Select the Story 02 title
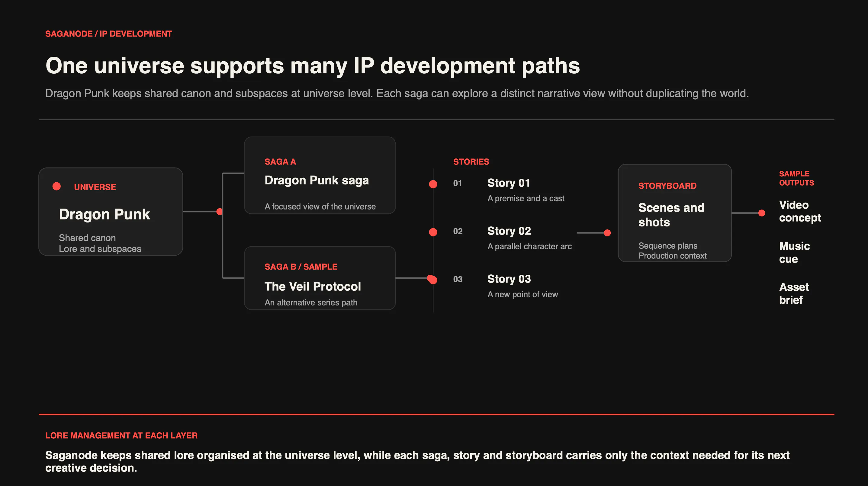This screenshot has width=868, height=486. coord(509,231)
